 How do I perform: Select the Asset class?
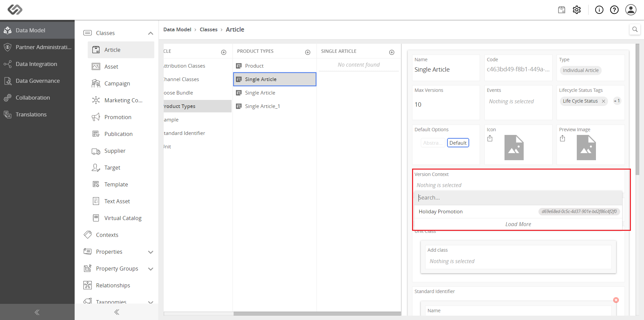(x=121, y=67)
